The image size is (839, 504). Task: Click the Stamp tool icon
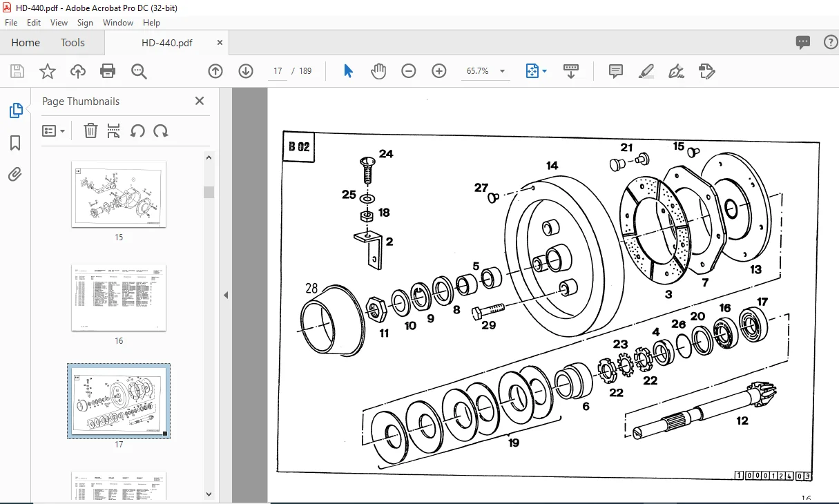706,71
